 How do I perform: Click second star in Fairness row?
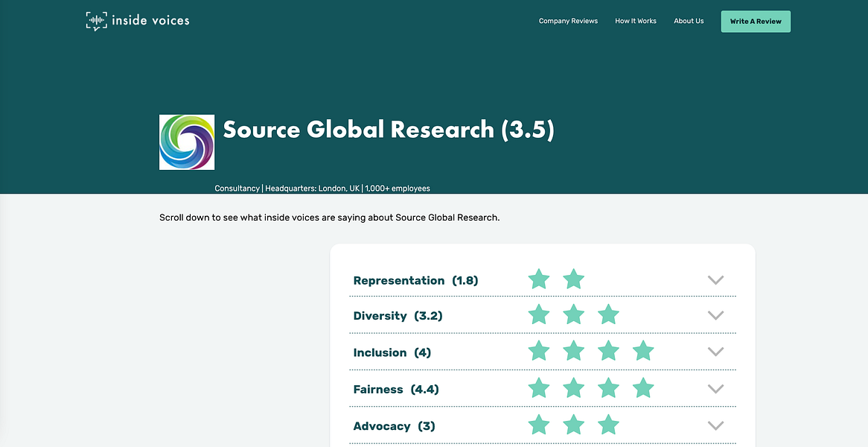(573, 387)
